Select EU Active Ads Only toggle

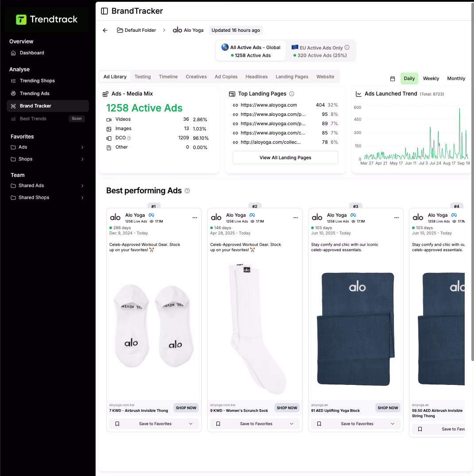320,51
